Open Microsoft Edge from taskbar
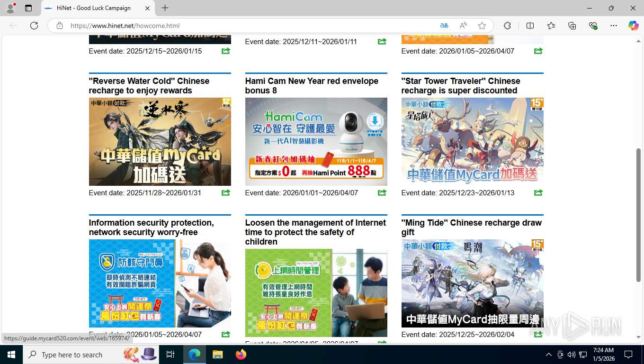Viewport: 644px width, 364px height. click(x=195, y=355)
